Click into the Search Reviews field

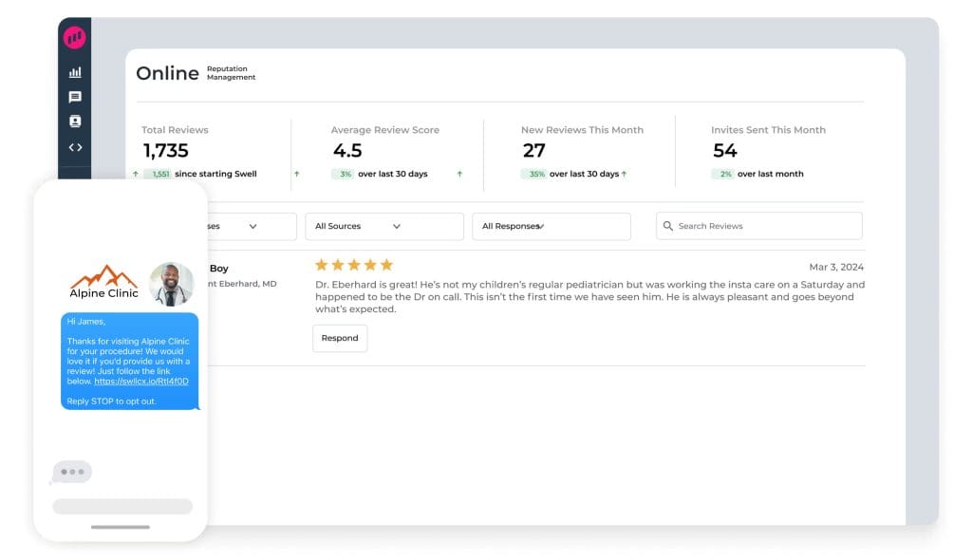[x=764, y=226]
